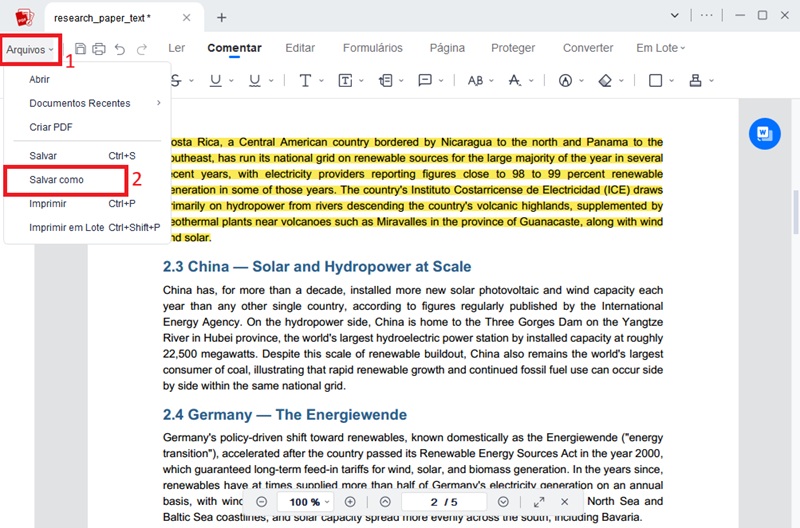Viewport: 800px width, 528px height.
Task: Open the typewriter text T tool dropdown arrow
Action: [321, 81]
